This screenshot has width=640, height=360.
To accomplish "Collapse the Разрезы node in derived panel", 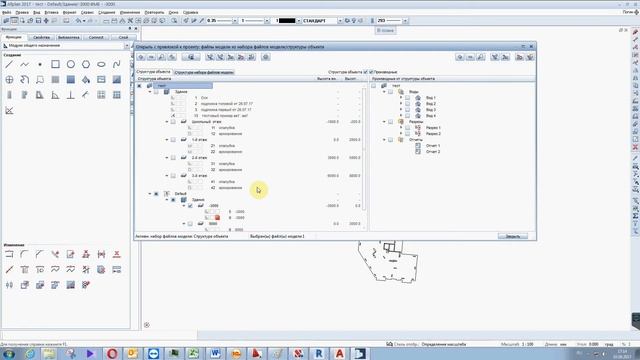I will click(384, 122).
